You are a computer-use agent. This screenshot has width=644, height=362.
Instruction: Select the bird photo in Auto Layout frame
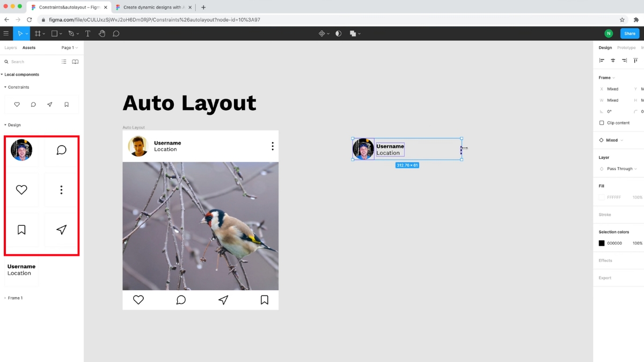point(200,226)
